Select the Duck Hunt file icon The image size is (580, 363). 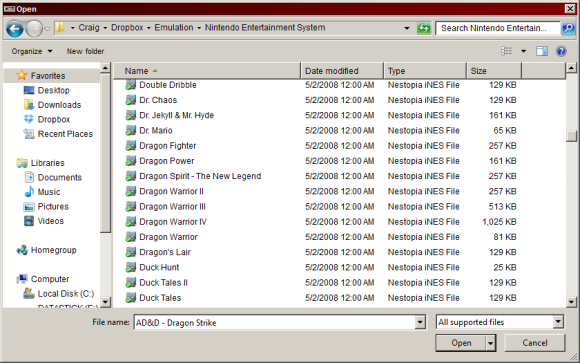coord(130,267)
